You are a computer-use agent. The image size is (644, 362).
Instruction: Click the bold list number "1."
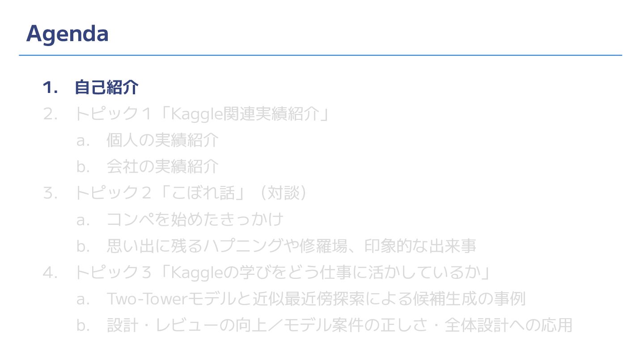click(x=50, y=88)
